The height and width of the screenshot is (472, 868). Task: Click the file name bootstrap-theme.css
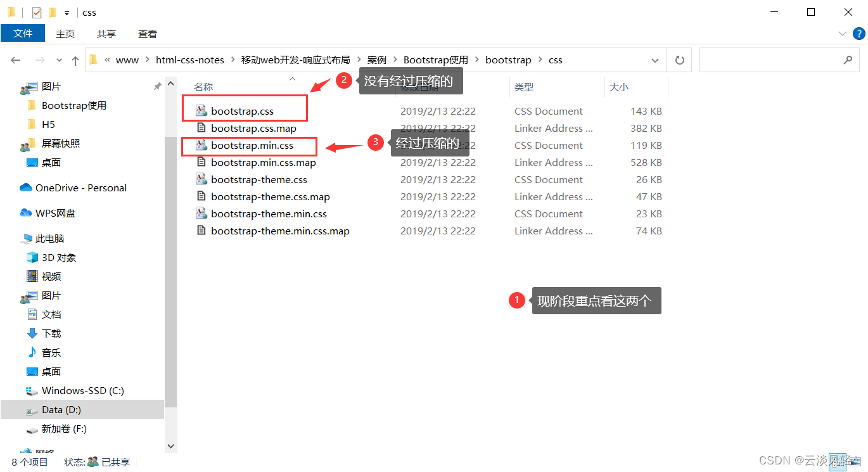pyautogui.click(x=259, y=179)
